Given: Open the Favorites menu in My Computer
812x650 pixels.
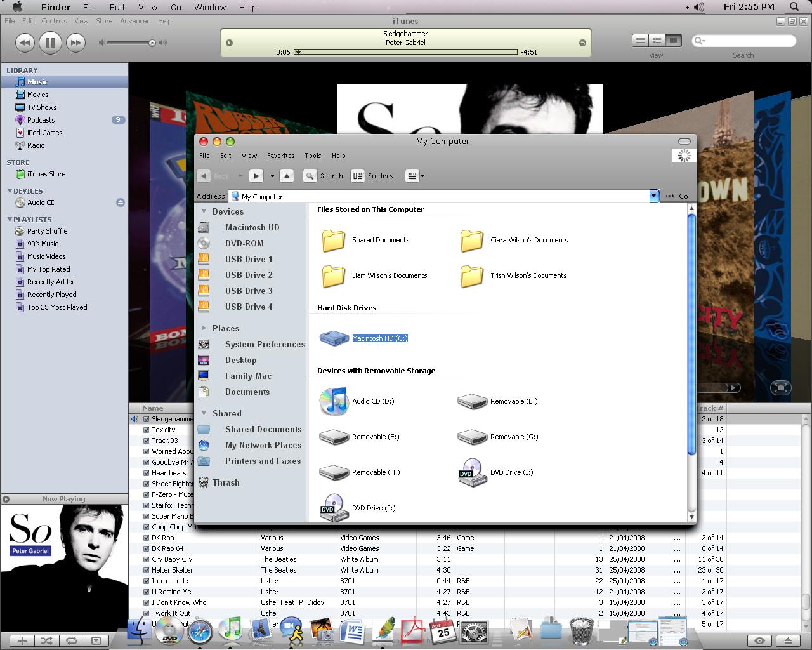Looking at the screenshot, I should click(280, 156).
